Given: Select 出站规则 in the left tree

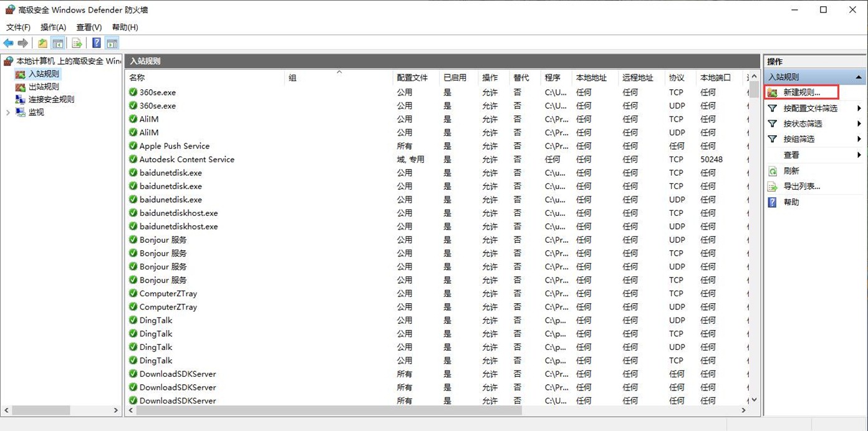Looking at the screenshot, I should (x=44, y=87).
